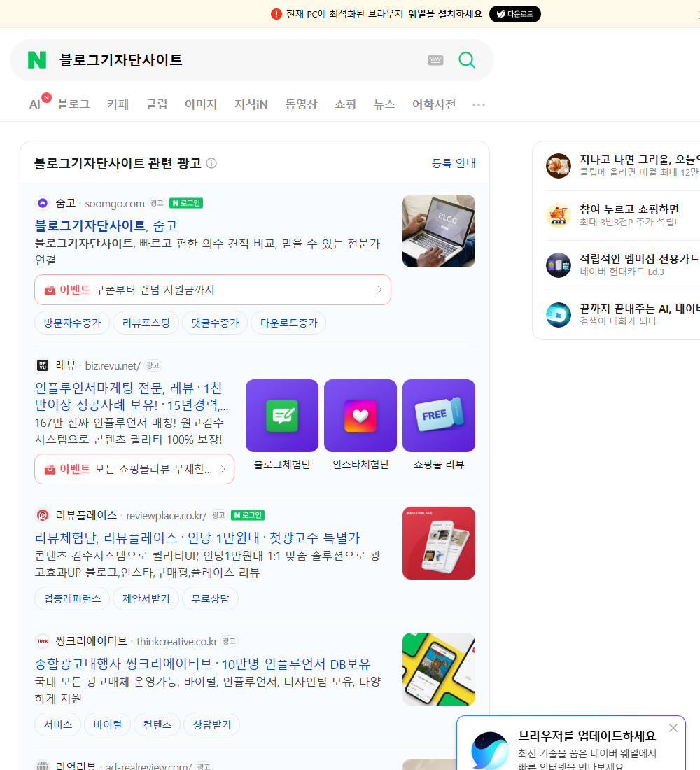Close the 브라우저를 업데이트하세요 popup
The width and height of the screenshot is (700, 770).
pos(673,728)
